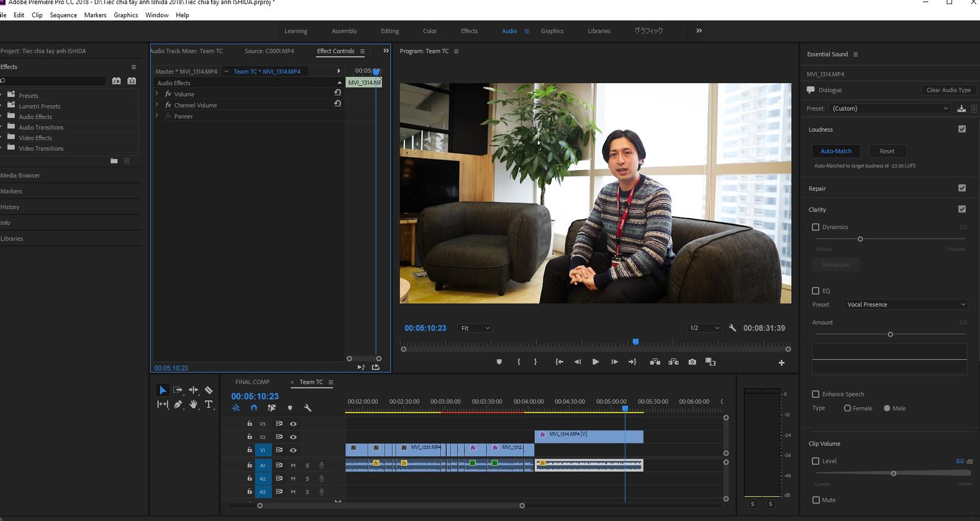The image size is (980, 521).
Task: Open timeline settings wrench icon
Action: click(x=308, y=408)
